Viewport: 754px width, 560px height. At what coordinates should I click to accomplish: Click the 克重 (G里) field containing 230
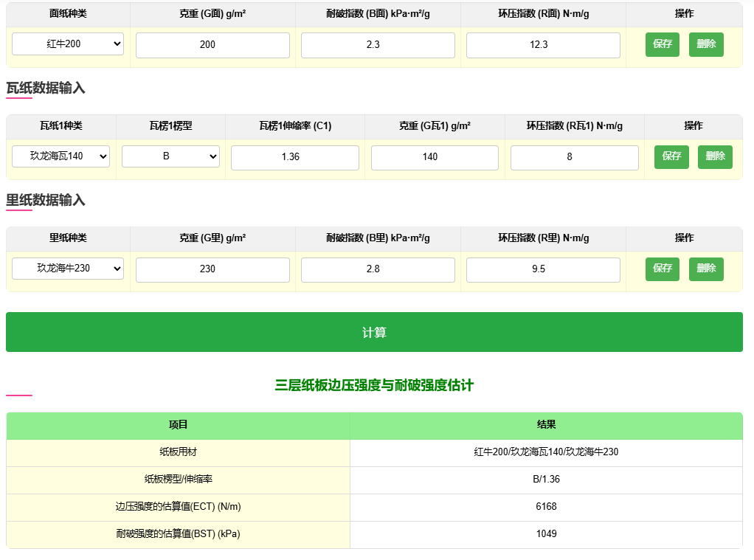point(212,269)
